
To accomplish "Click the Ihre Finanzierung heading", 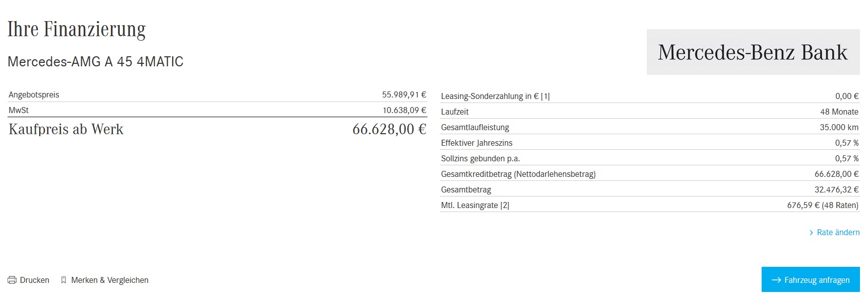I will pyautogui.click(x=77, y=30).
